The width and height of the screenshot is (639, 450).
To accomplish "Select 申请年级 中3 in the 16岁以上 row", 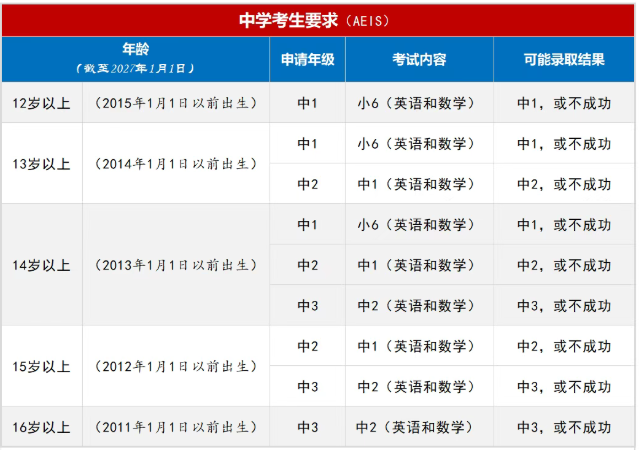I will point(308,427).
